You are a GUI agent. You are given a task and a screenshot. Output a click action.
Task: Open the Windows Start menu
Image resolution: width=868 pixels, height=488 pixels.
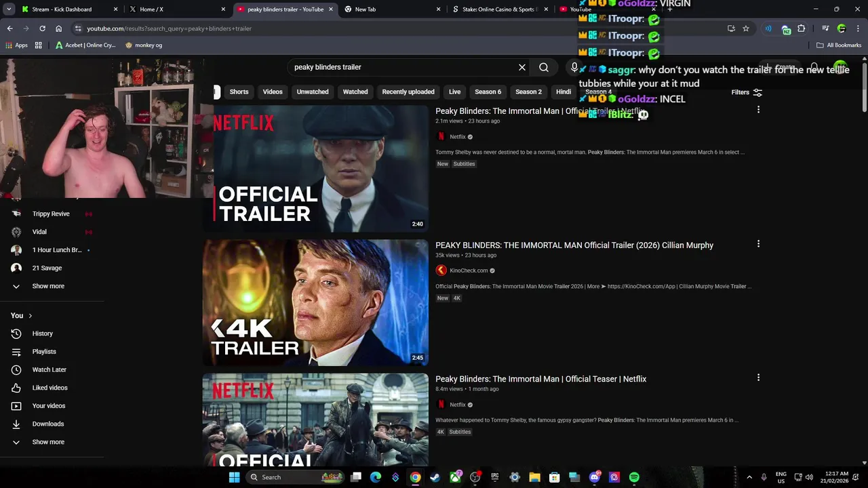click(x=234, y=477)
